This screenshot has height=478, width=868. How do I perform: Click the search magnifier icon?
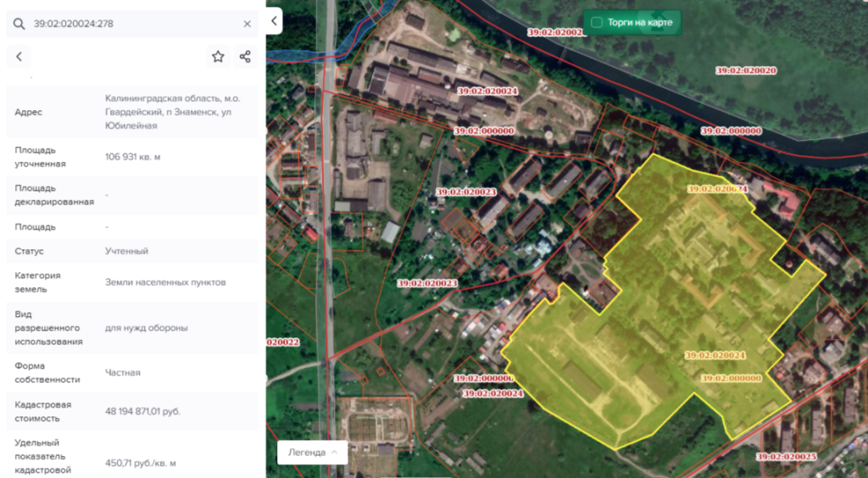(20, 24)
